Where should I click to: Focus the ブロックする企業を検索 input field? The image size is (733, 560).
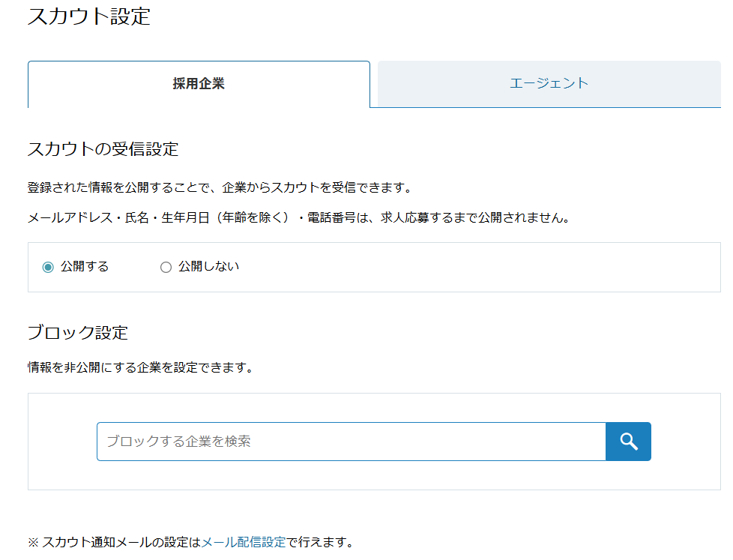351,442
